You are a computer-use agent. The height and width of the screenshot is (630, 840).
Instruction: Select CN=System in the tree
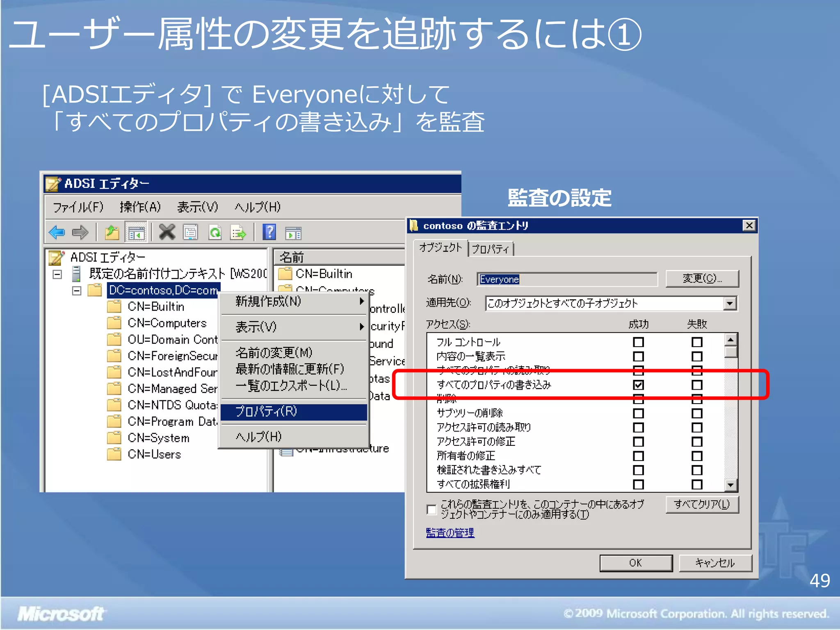click(158, 438)
